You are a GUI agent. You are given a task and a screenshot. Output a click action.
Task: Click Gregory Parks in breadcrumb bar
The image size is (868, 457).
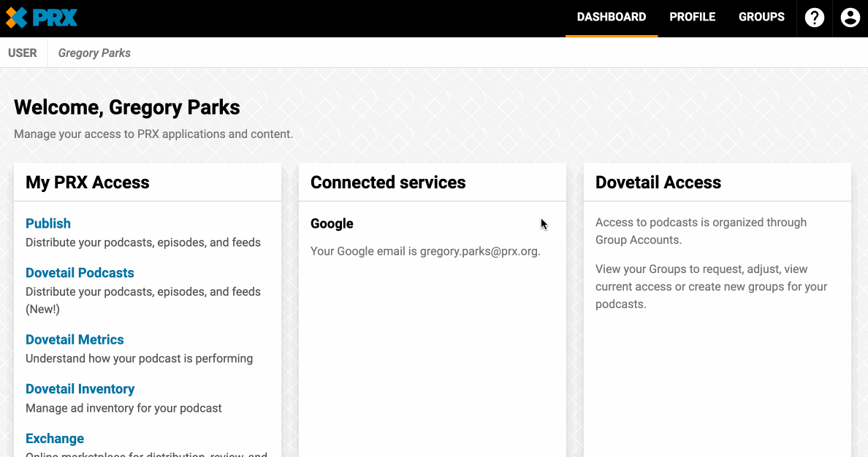(94, 53)
